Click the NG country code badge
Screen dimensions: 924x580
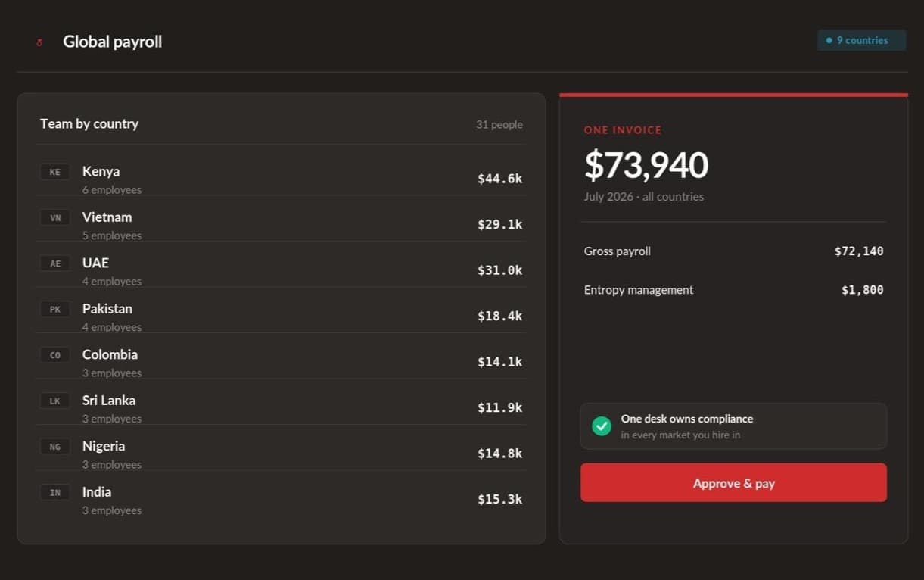54,447
